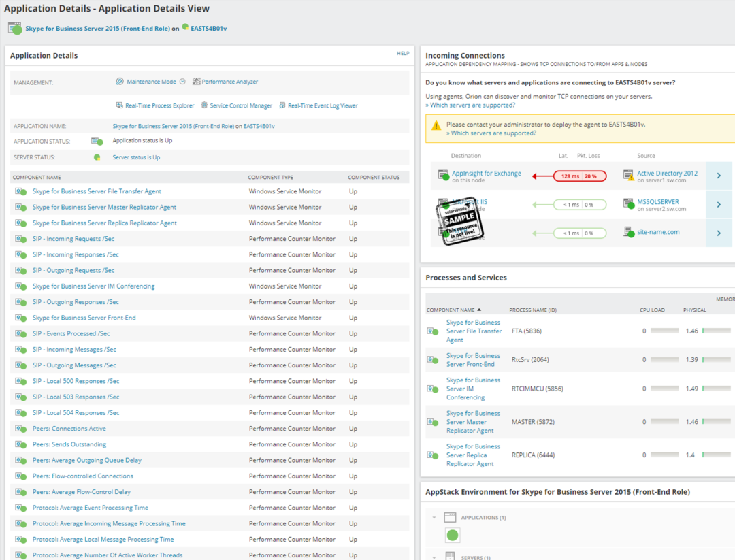This screenshot has width=735, height=560.
Task: Open the Active Directory 2012 source link
Action: 667,174
